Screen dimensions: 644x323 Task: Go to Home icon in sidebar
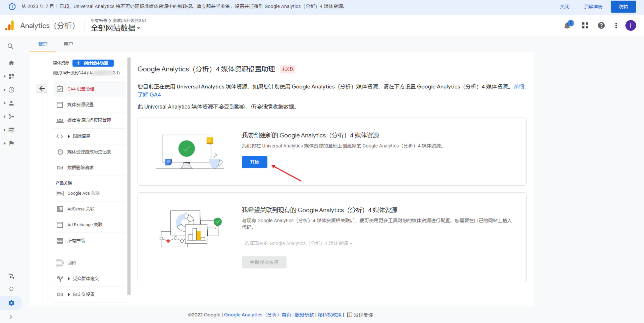click(11, 63)
